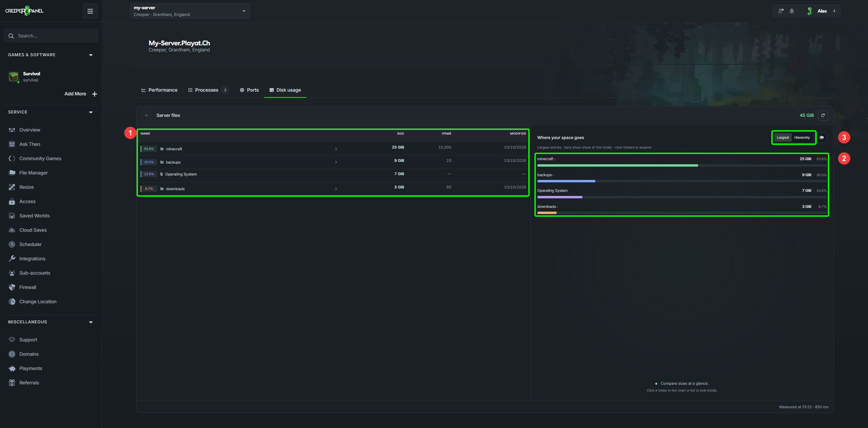
Task: Switch chart view to Hierarchy
Action: coord(802,137)
